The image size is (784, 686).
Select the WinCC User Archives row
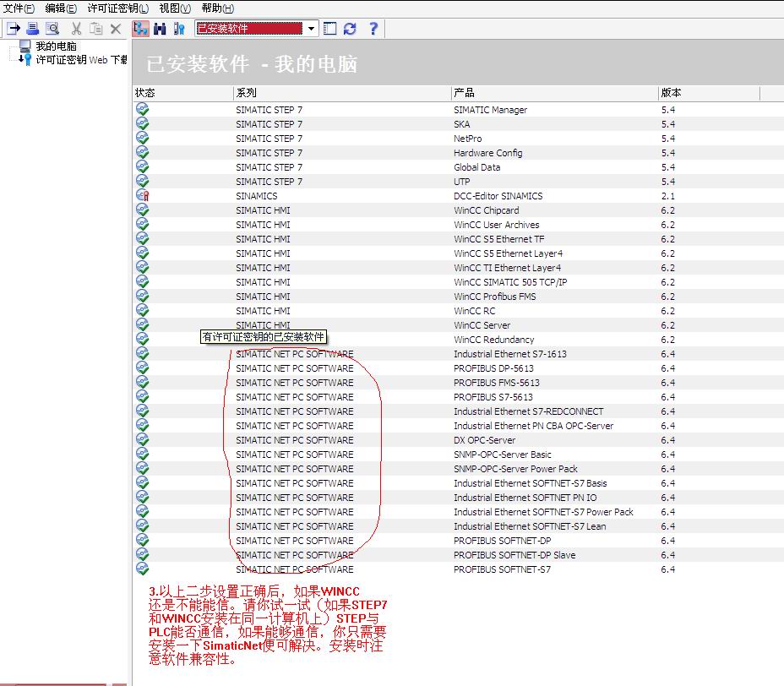[496, 225]
